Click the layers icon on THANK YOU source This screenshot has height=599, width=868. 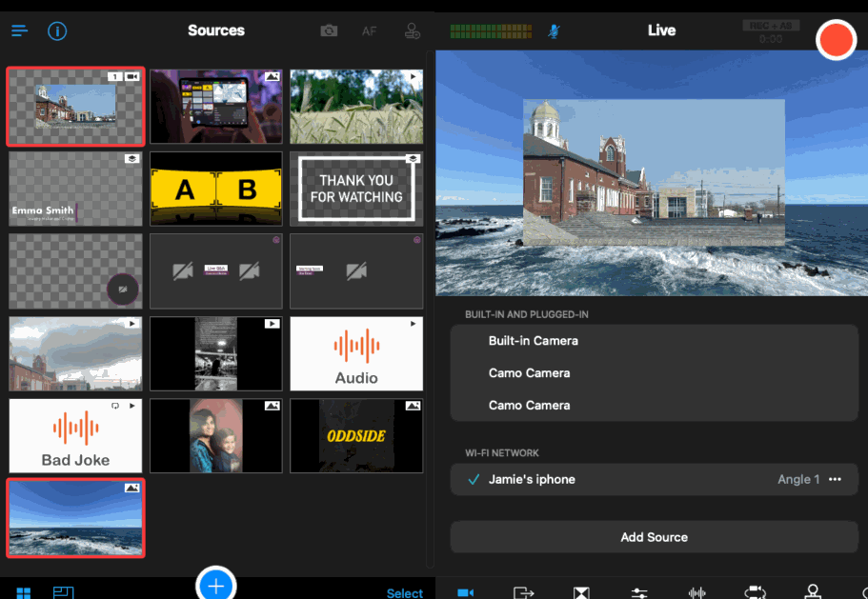coord(413,159)
